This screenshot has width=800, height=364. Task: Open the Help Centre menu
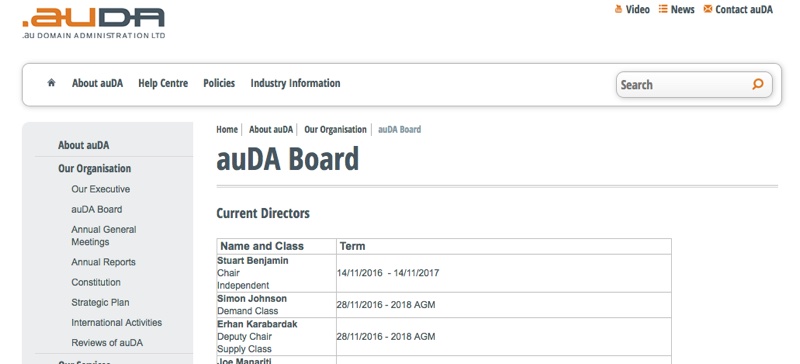coord(163,83)
